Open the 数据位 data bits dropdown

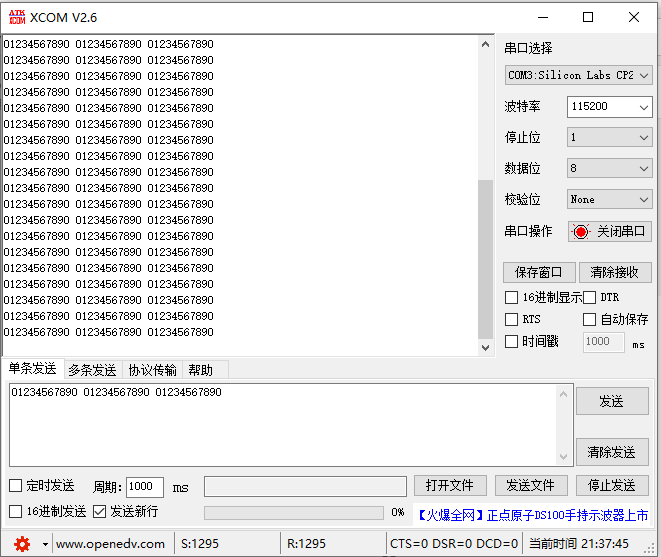[x=610, y=169]
